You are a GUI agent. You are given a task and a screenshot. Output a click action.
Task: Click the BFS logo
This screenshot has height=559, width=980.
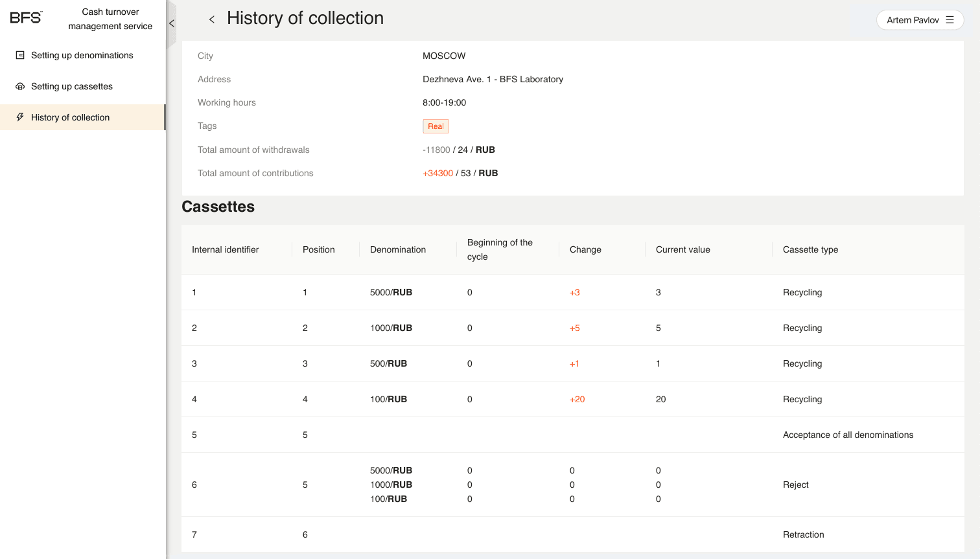coord(26,17)
